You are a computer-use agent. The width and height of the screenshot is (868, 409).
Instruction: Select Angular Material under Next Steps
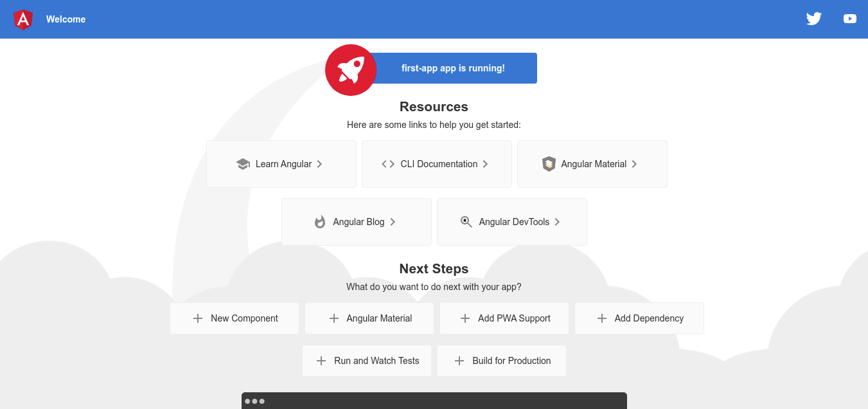pos(369,318)
